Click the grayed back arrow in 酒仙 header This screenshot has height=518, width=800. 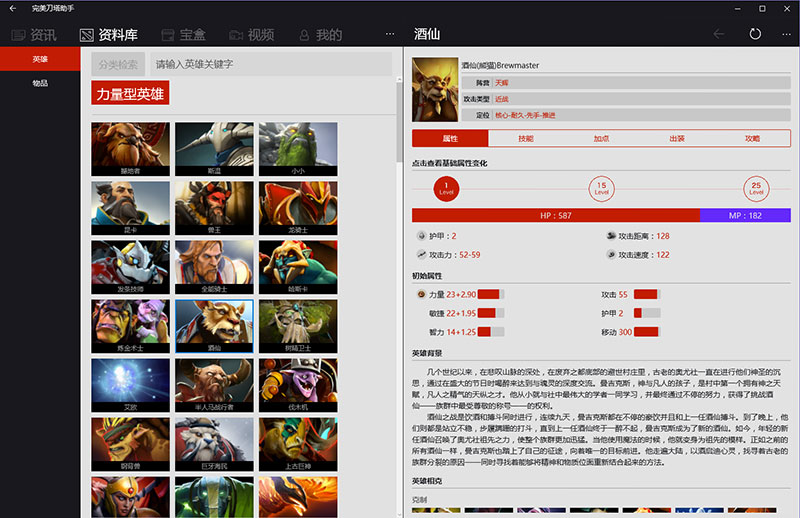(718, 34)
